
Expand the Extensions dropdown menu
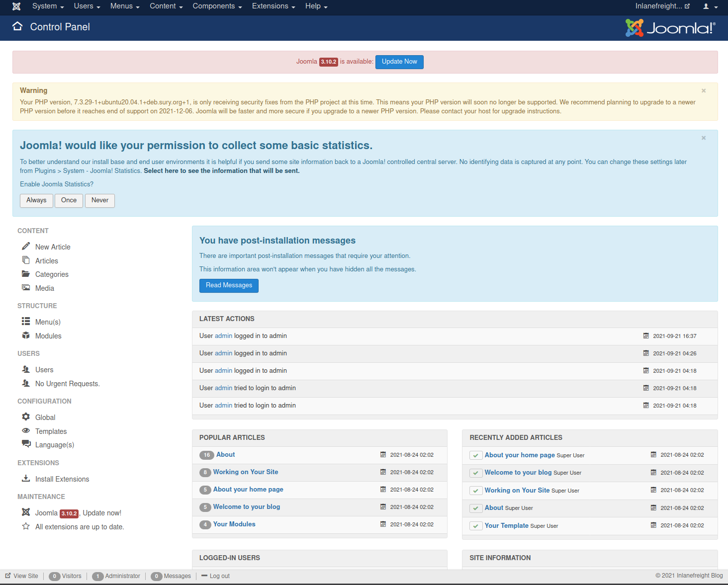[273, 6]
